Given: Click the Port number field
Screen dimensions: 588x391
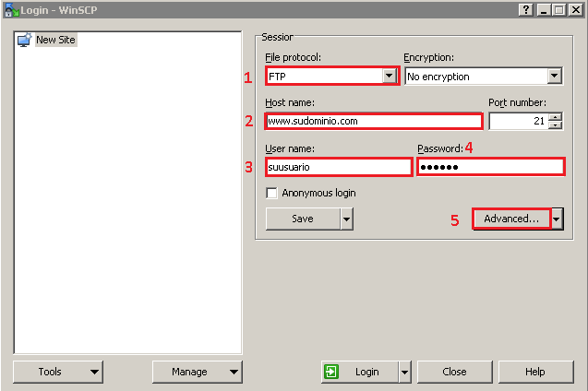Looking at the screenshot, I should [519, 121].
